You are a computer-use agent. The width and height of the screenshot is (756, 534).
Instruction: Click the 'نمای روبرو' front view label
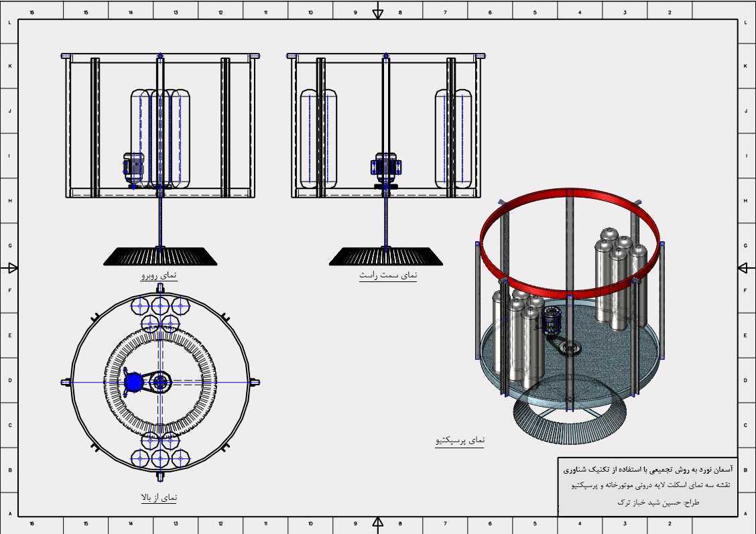[x=159, y=275]
